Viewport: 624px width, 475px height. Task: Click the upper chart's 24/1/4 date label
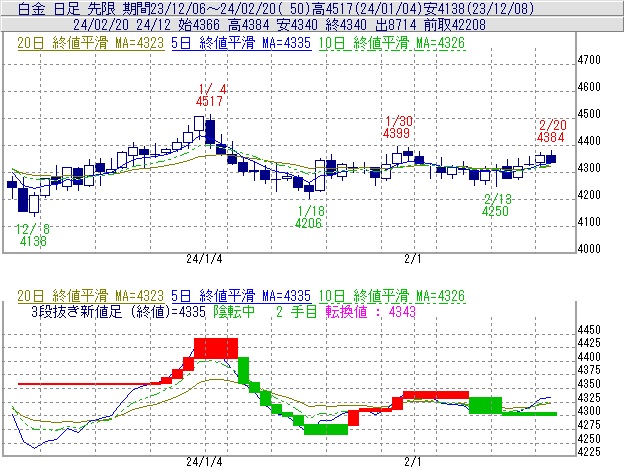point(204,259)
